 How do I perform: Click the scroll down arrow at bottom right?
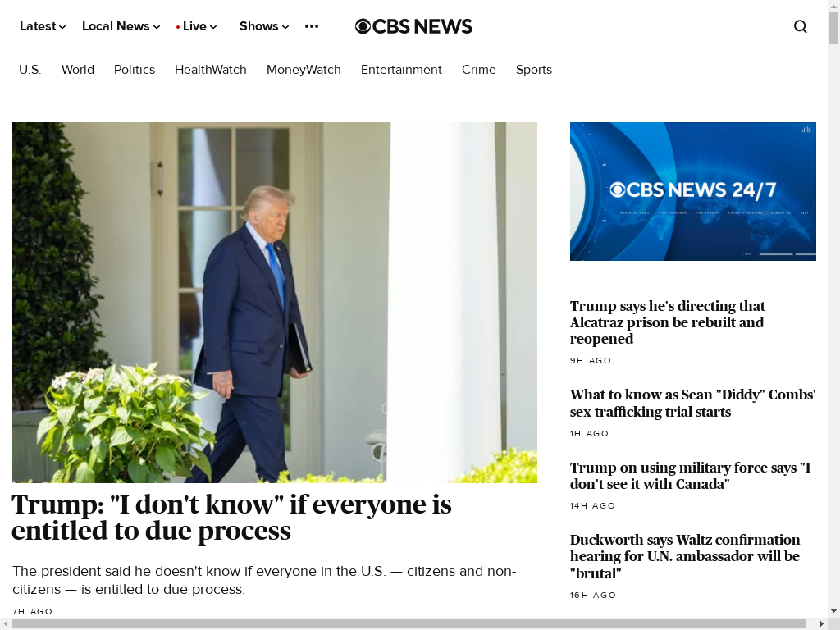(833, 610)
